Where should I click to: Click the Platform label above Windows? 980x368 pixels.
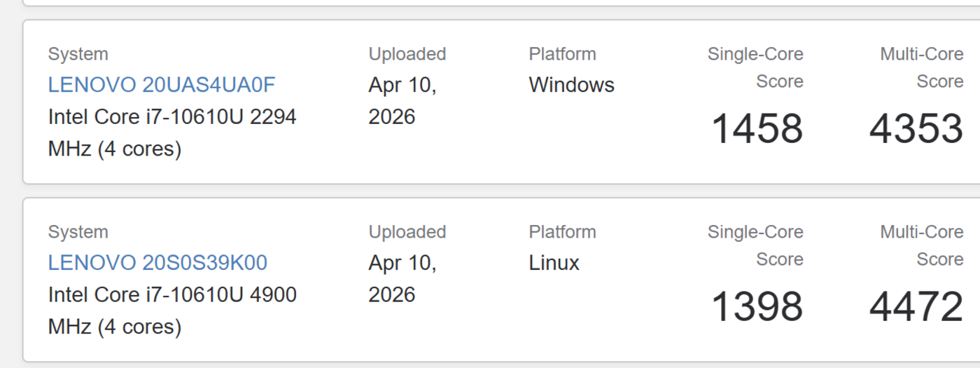pos(563,54)
